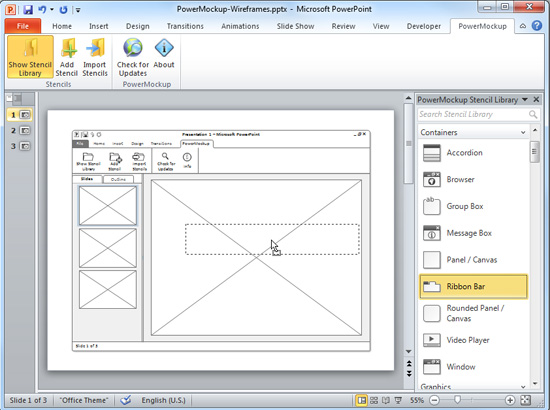The height and width of the screenshot is (410, 550).
Task: Select slide 1 thumbnail in the slide pane
Action: pos(20,115)
